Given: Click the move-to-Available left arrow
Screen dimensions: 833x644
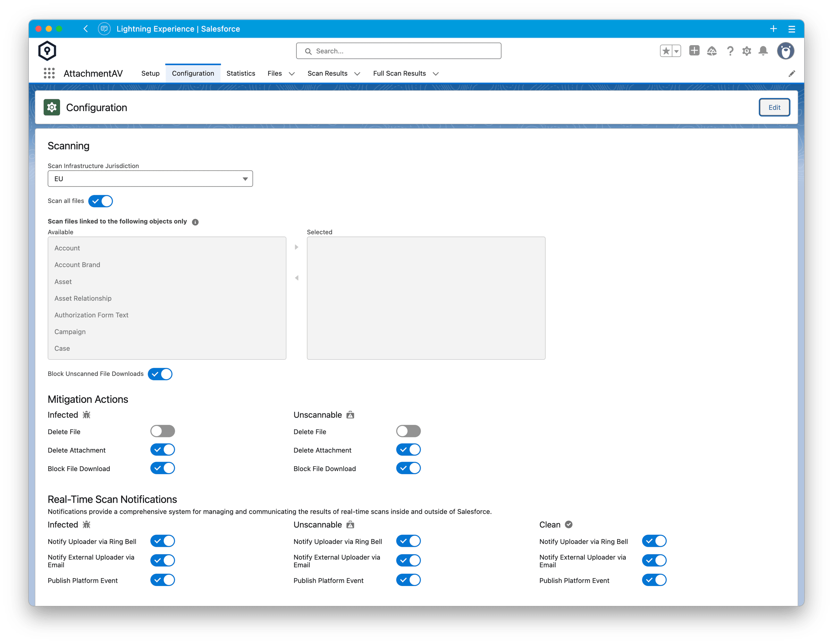Looking at the screenshot, I should (x=296, y=278).
